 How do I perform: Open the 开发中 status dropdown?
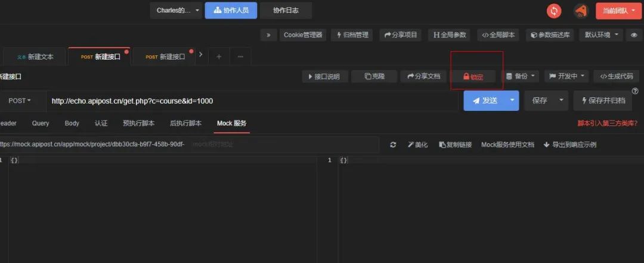point(566,76)
